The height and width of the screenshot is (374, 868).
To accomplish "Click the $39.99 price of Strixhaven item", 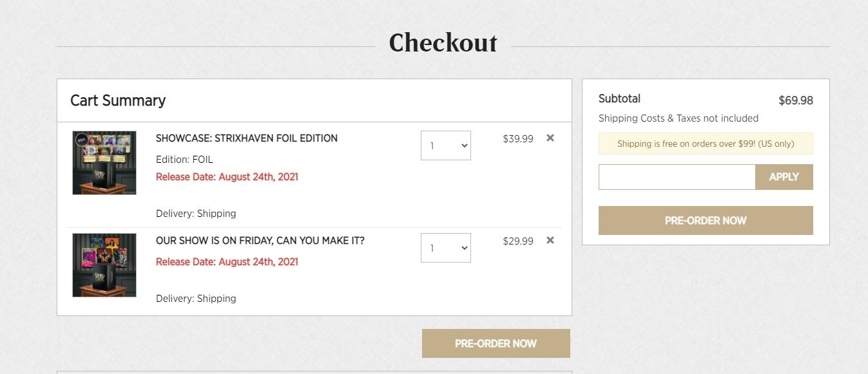I will tap(518, 138).
